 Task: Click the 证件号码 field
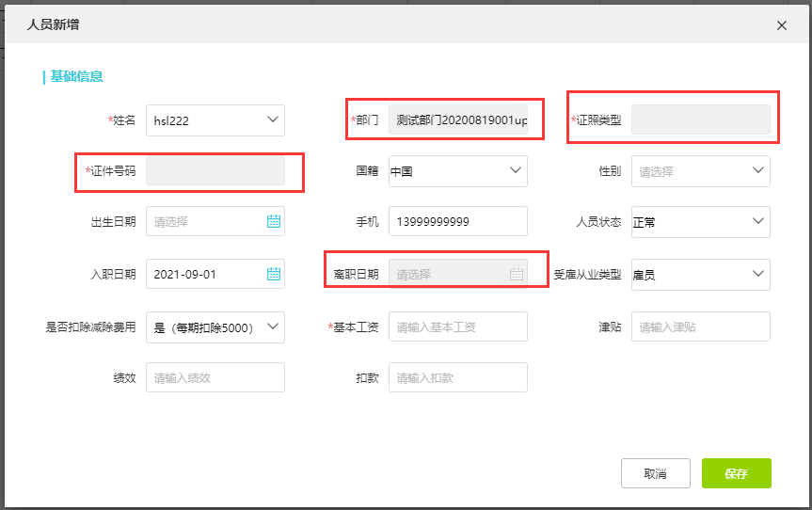[x=215, y=171]
